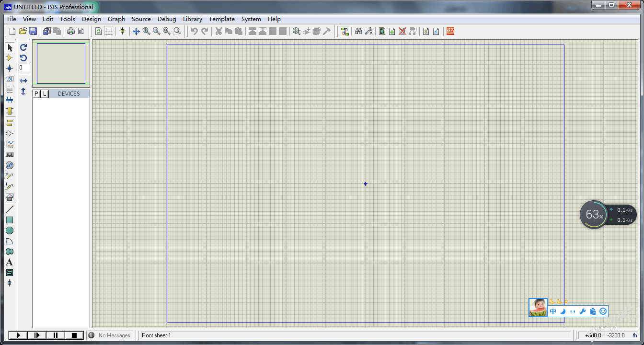Select Component Mode tool

tap(10, 57)
